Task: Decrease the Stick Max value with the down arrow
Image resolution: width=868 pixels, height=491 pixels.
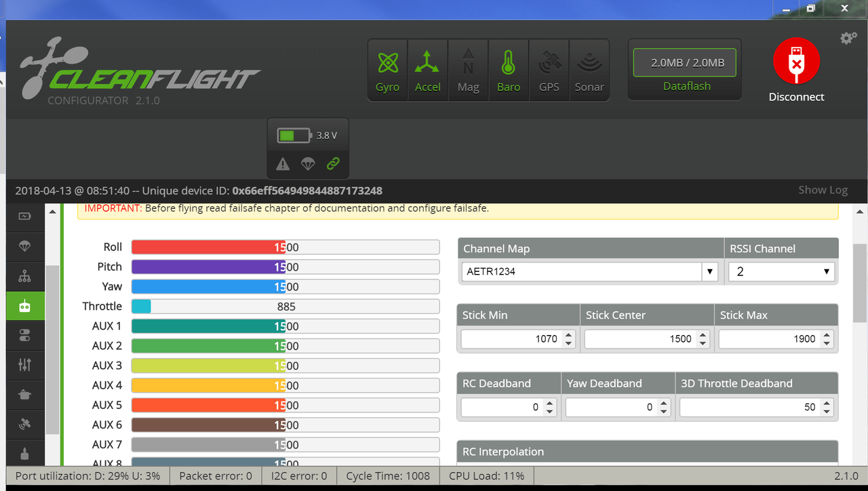Action: [827, 343]
